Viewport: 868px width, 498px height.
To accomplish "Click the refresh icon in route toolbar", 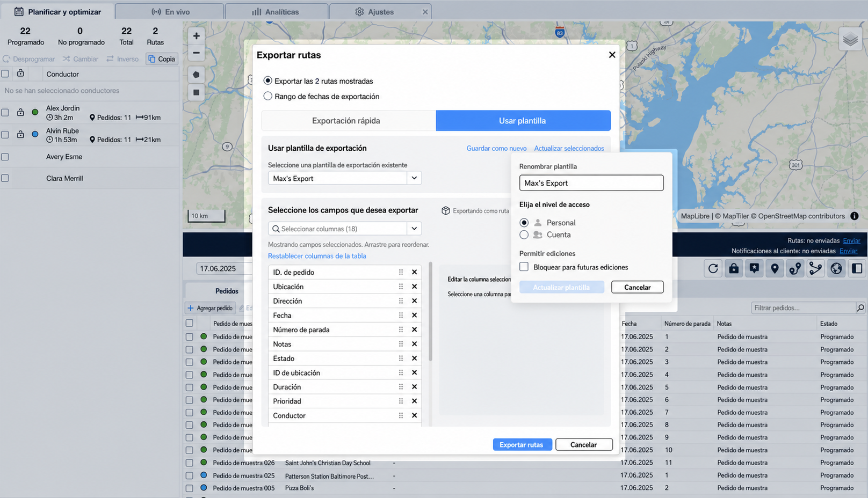I will point(713,268).
